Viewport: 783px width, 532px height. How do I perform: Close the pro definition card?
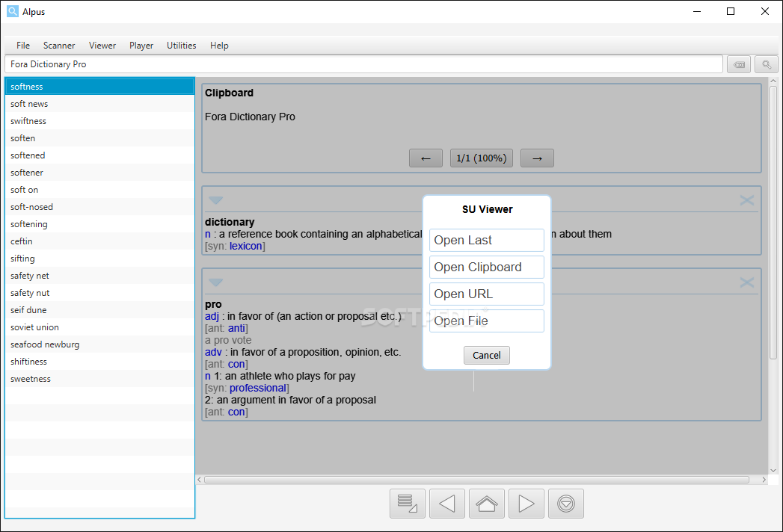pyautogui.click(x=746, y=282)
